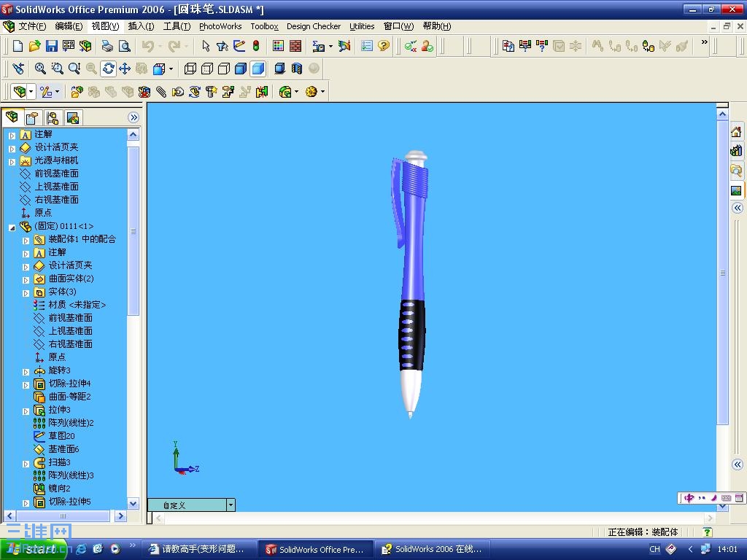Click the Insert Components toolbar icon
747x560 pixels.
point(77,91)
